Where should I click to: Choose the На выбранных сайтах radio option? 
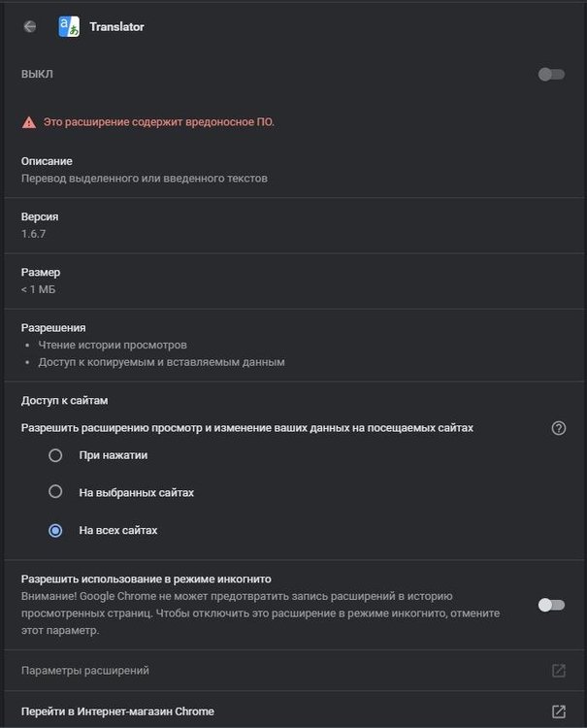coord(55,492)
